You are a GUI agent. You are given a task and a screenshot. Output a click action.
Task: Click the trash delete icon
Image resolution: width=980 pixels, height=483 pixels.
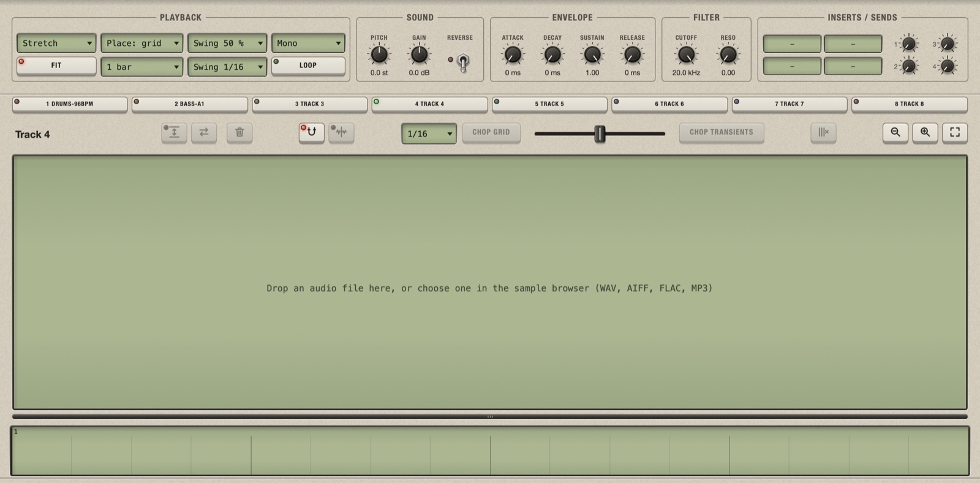[x=239, y=132]
